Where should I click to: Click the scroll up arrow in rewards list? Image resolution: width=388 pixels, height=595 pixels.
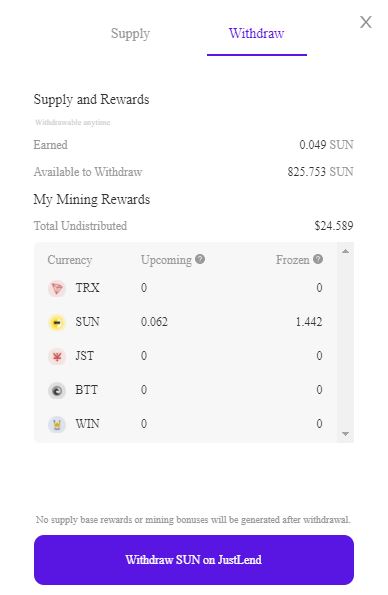(345, 251)
